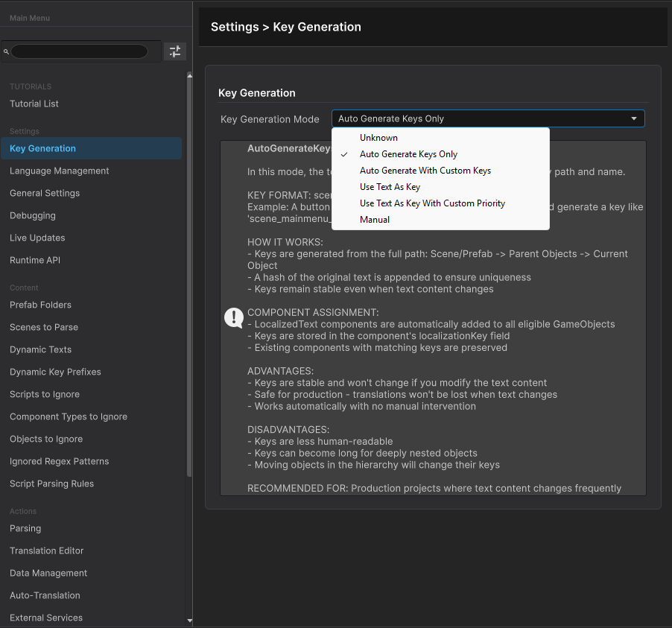The height and width of the screenshot is (628, 672).
Task: Open the Translation Editor action
Action: pos(46,551)
